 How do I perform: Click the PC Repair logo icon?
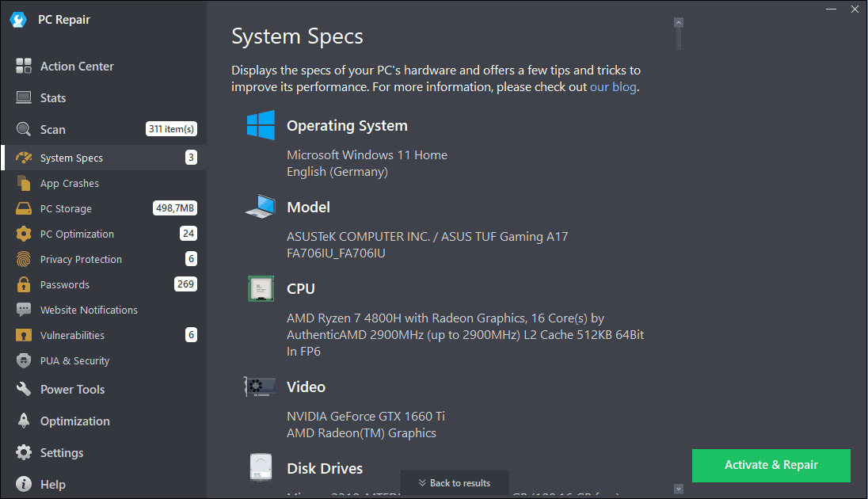pyautogui.click(x=18, y=20)
